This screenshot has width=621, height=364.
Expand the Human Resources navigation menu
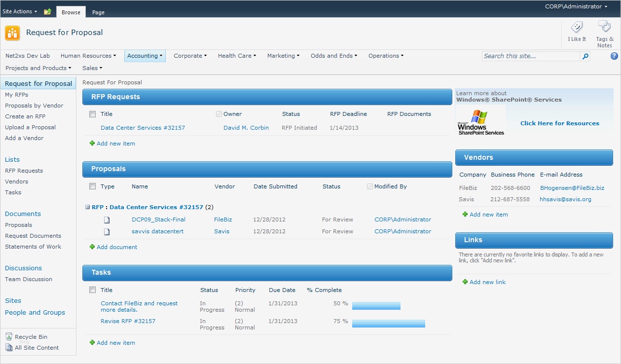[88, 56]
